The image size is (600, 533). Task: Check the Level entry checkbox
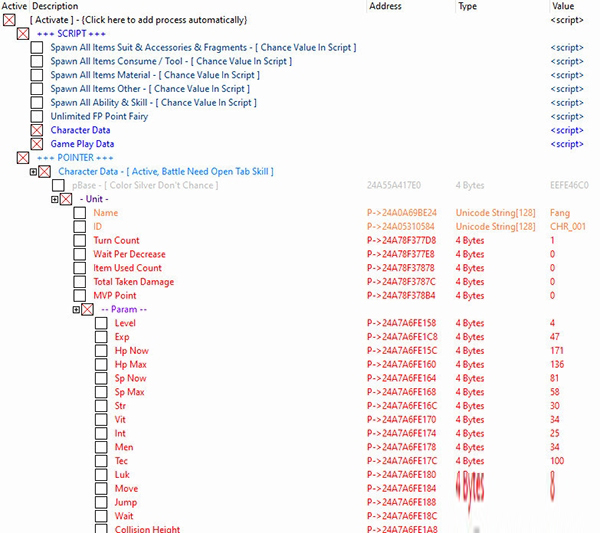tap(101, 323)
